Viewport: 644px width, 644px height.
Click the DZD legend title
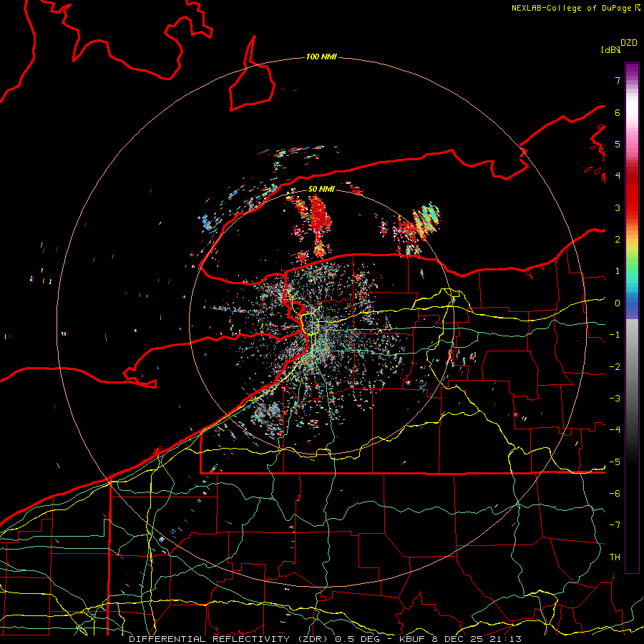pyautogui.click(x=629, y=43)
